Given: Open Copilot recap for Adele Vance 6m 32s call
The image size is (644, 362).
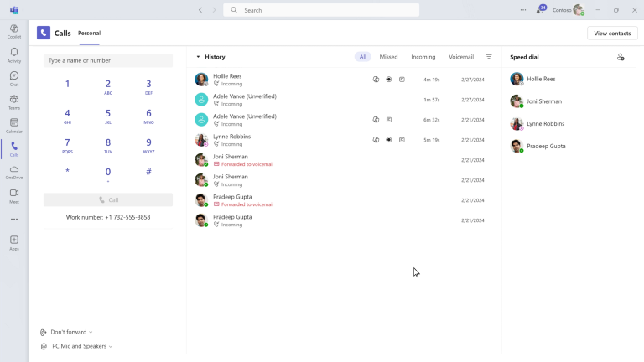Looking at the screenshot, I should (x=376, y=120).
